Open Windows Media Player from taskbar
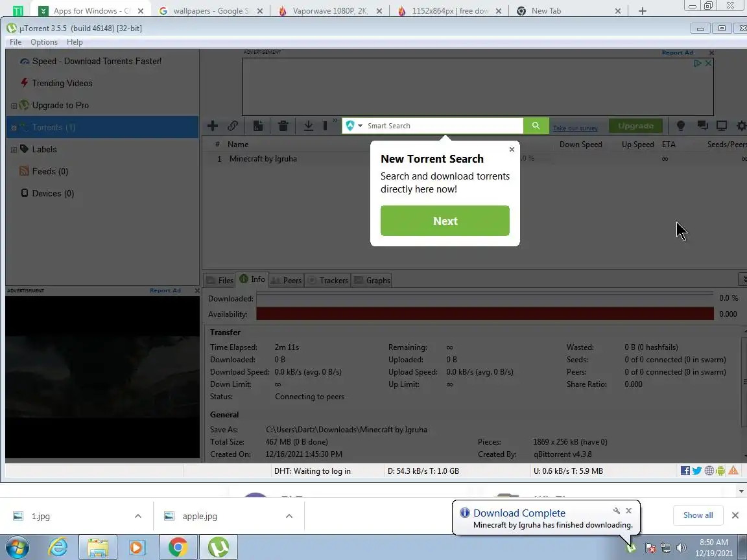 [x=137, y=547]
